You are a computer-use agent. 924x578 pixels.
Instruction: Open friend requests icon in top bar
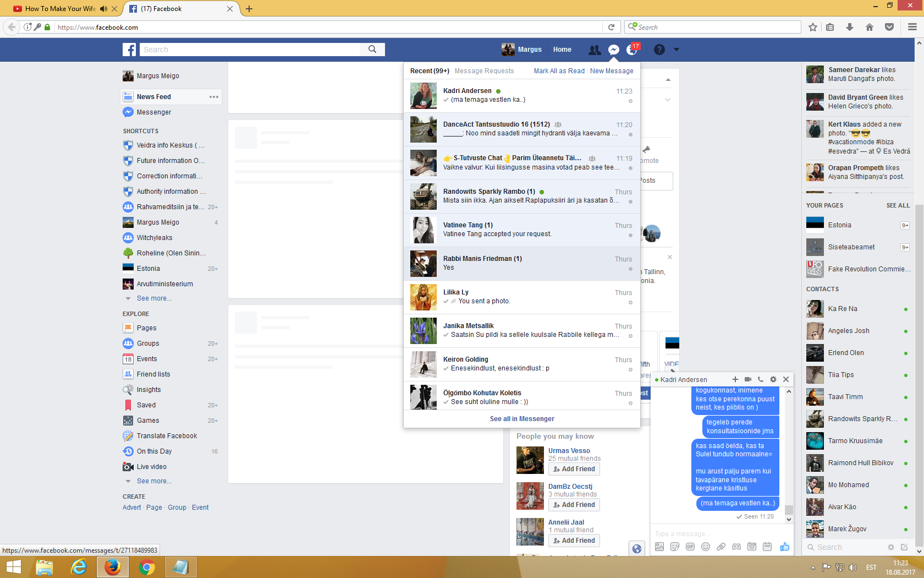pyautogui.click(x=595, y=50)
